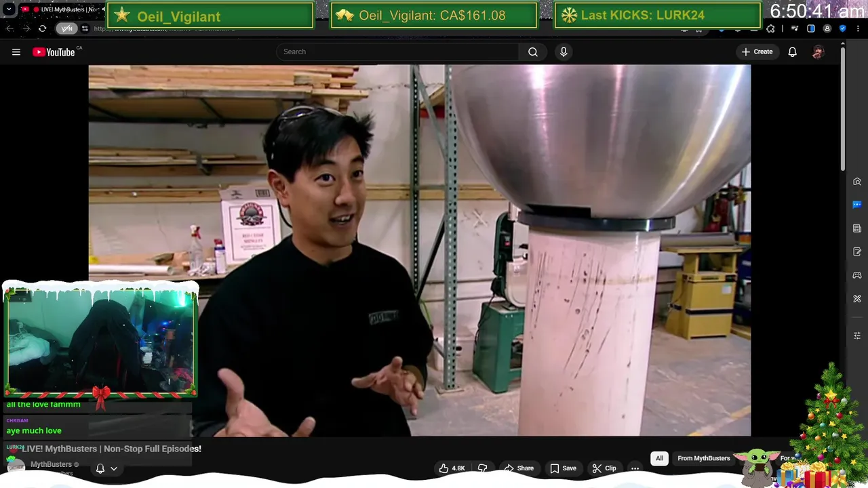The image size is (868, 488).
Task: Open the YouTube notifications bell
Action: (x=792, y=52)
